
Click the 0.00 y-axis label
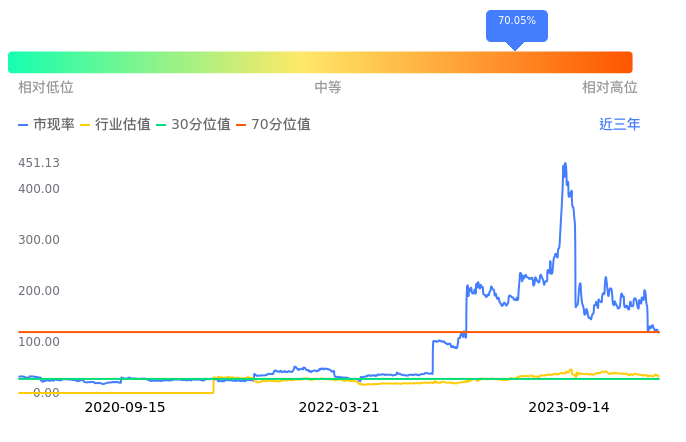pyautogui.click(x=46, y=393)
